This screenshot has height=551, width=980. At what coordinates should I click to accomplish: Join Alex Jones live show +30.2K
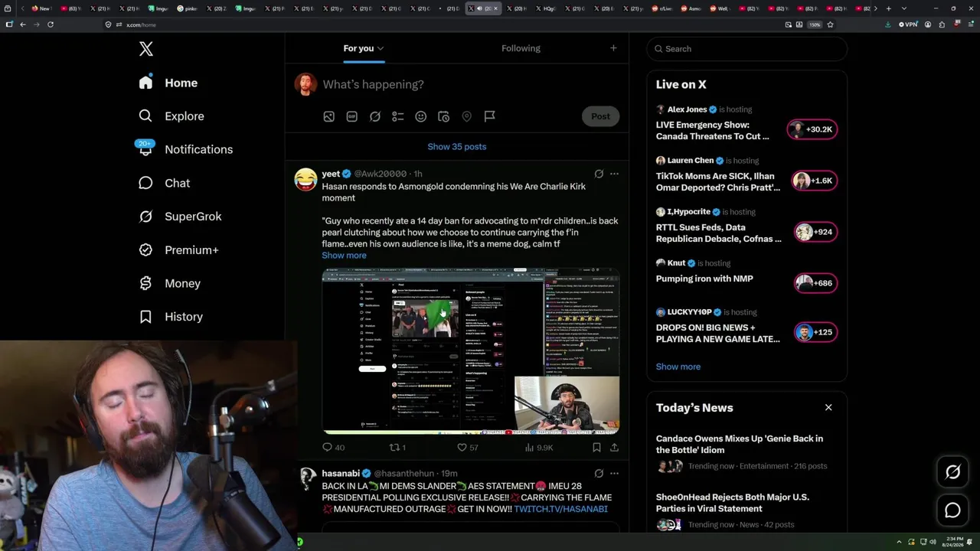click(812, 129)
